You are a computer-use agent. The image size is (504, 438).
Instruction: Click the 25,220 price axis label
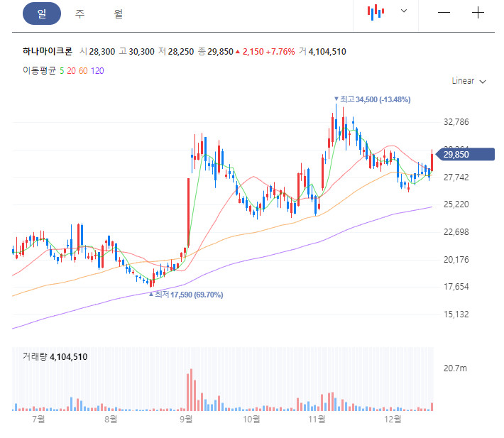456,204
